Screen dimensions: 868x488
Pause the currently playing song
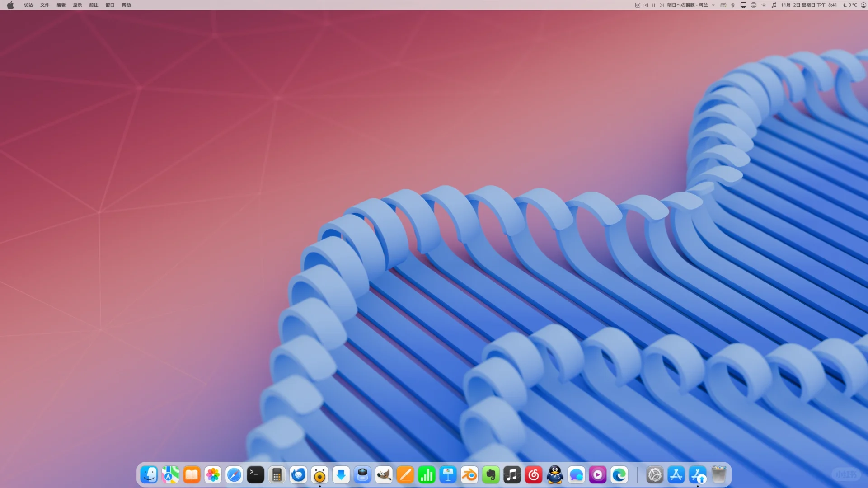pyautogui.click(x=653, y=5)
